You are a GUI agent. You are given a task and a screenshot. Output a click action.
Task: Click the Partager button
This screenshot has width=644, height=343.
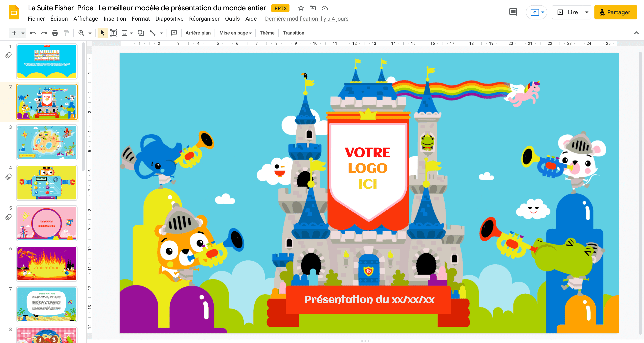pyautogui.click(x=615, y=12)
